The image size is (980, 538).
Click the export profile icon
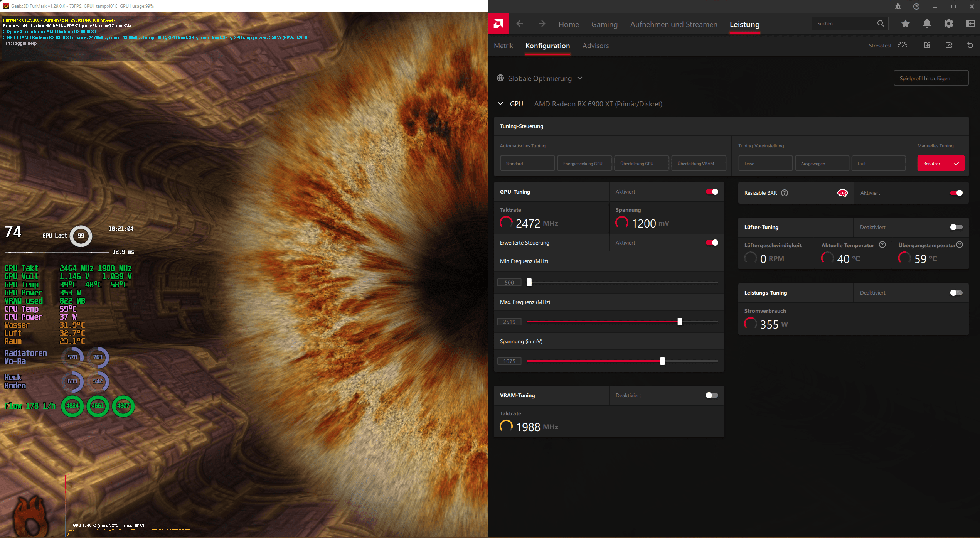949,45
